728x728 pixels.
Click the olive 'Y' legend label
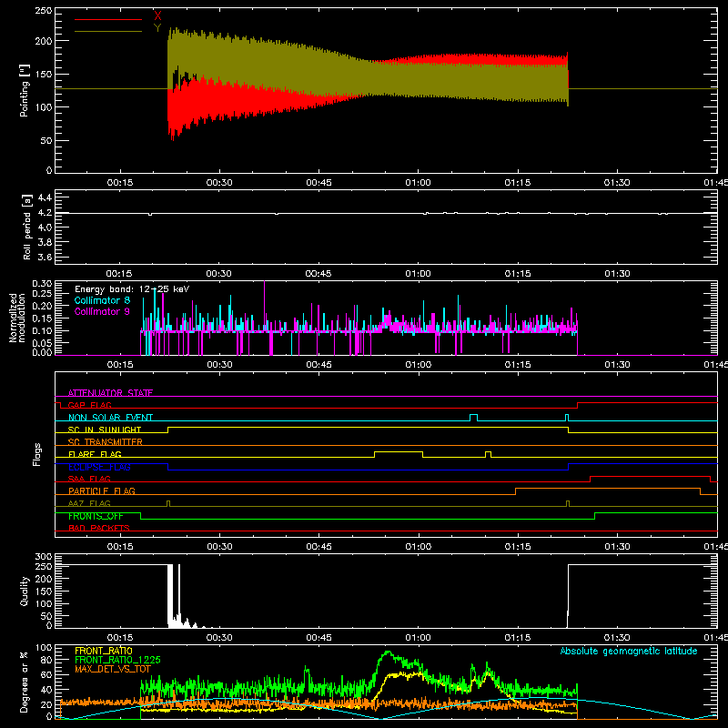(157, 28)
